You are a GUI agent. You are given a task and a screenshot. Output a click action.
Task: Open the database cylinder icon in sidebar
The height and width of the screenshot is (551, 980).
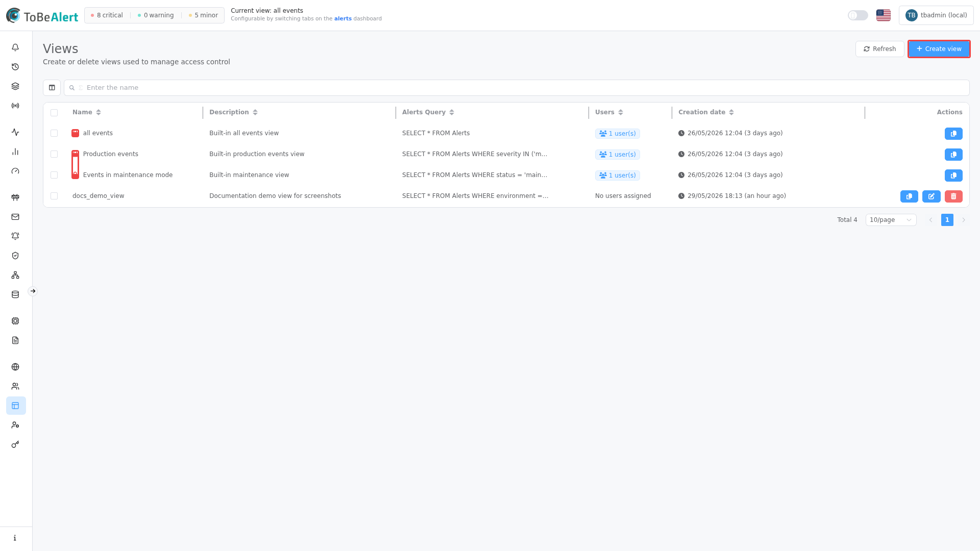(x=15, y=294)
